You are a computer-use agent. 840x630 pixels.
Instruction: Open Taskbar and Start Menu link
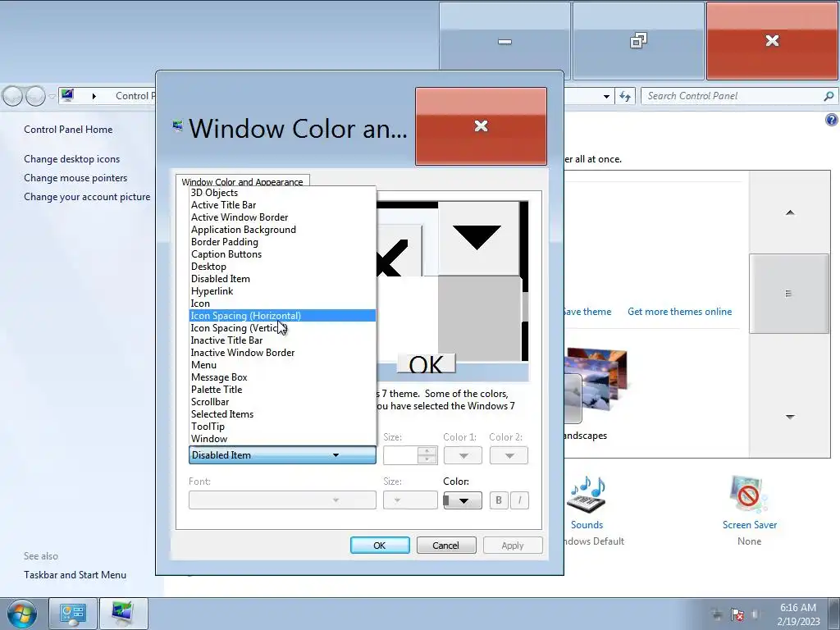pyautogui.click(x=75, y=575)
